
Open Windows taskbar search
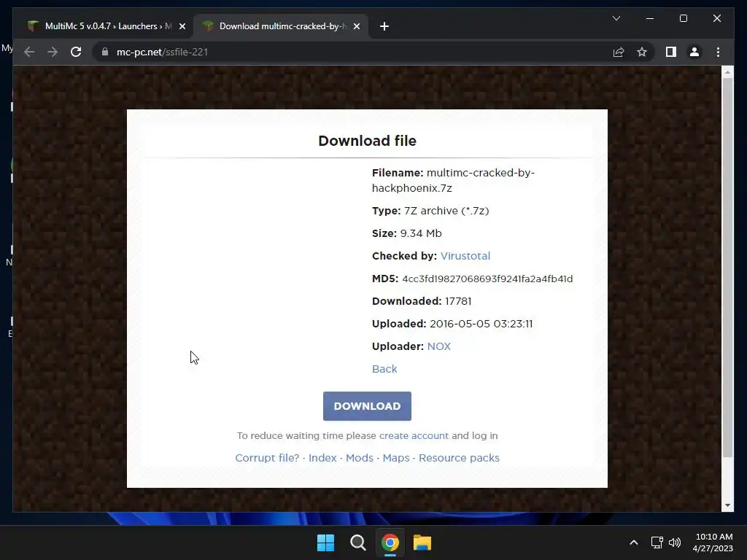(x=357, y=542)
